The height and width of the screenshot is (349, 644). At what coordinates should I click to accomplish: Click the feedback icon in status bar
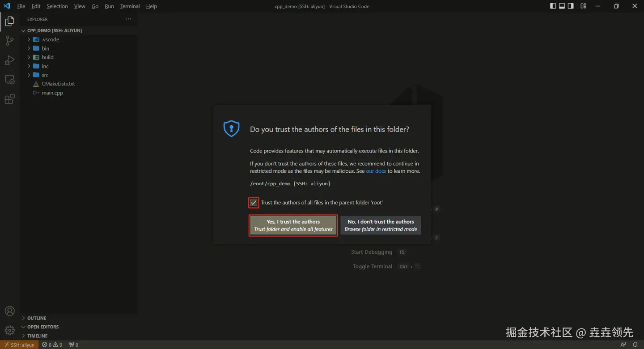(x=623, y=345)
